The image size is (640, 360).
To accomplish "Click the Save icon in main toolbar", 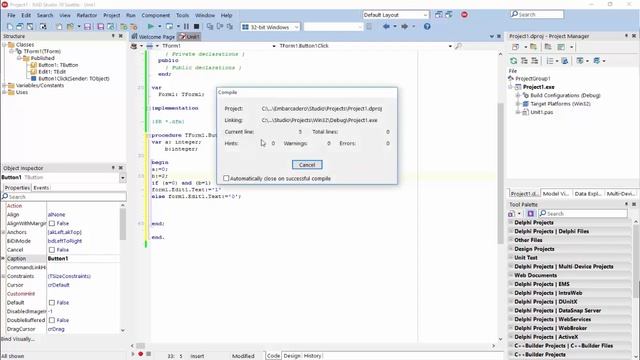I will coord(87,27).
